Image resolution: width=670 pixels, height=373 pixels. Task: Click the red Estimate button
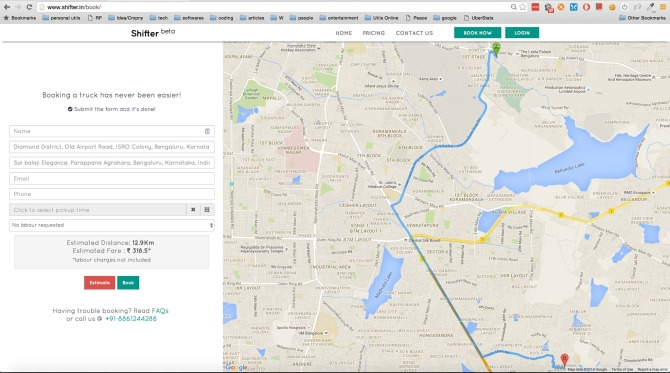coord(100,282)
